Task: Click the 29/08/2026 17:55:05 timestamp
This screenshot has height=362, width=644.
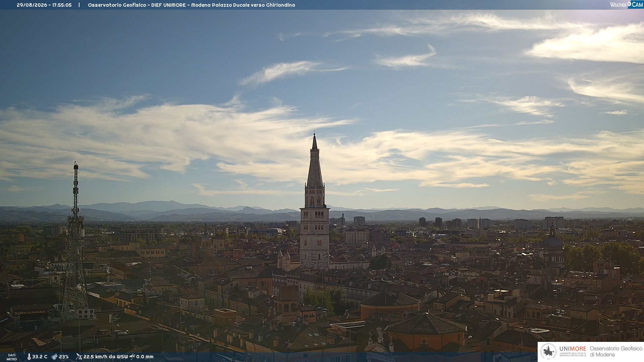Action: click(x=44, y=5)
